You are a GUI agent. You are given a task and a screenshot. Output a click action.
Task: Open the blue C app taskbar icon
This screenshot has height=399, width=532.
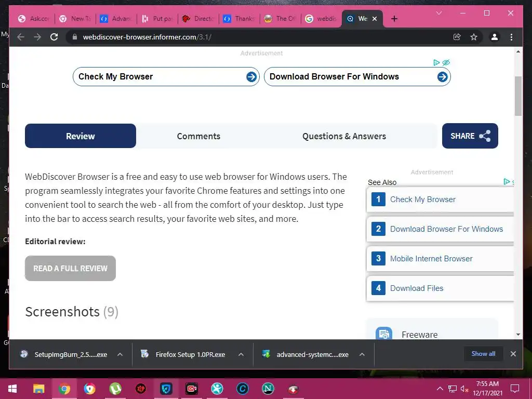click(242, 389)
